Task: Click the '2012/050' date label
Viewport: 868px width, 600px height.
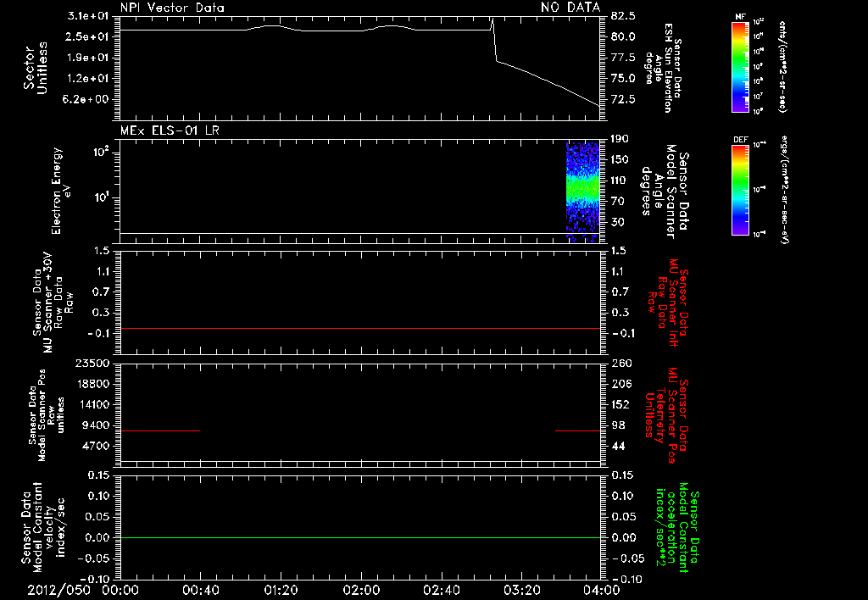Action: click(x=58, y=590)
